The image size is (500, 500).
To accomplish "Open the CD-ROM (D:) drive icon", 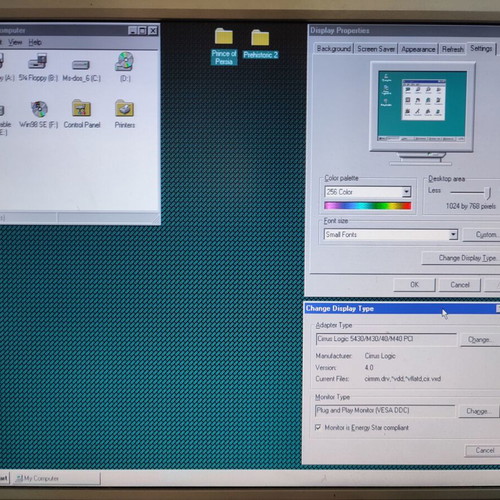I will click(x=124, y=62).
